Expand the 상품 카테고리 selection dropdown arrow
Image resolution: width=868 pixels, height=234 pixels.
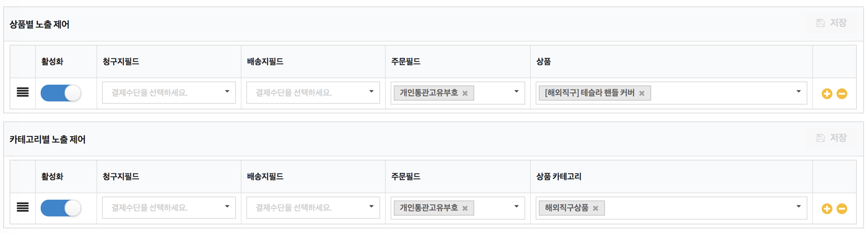pos(798,206)
